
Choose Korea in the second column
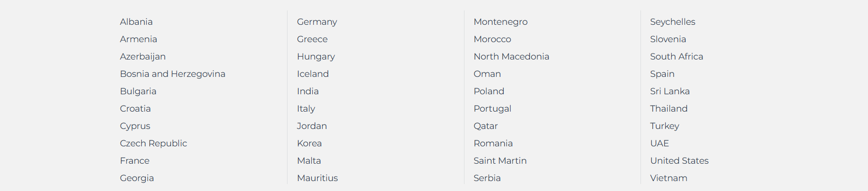click(309, 143)
